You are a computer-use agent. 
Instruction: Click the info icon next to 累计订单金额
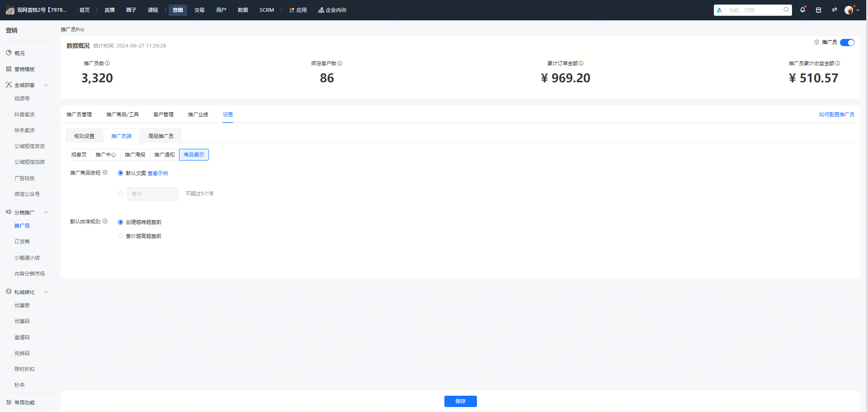click(x=581, y=63)
